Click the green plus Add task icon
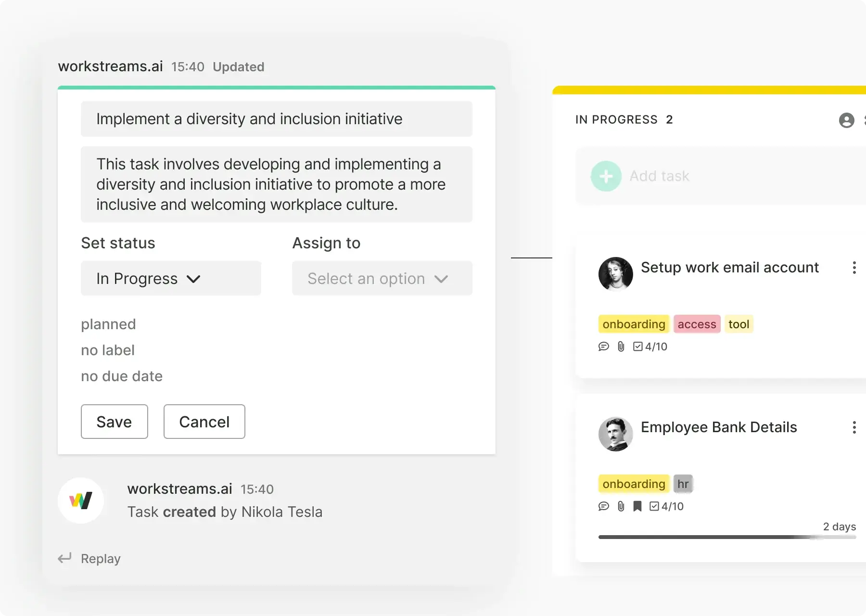 coord(606,176)
